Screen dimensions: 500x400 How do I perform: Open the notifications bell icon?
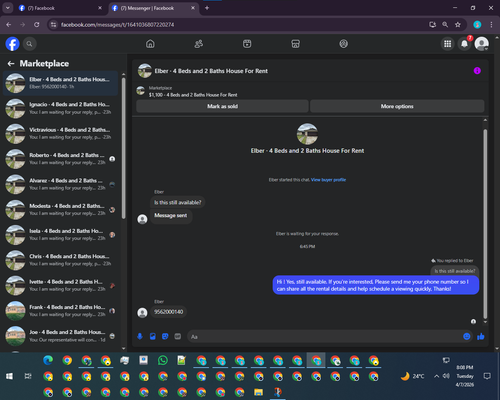(x=464, y=44)
